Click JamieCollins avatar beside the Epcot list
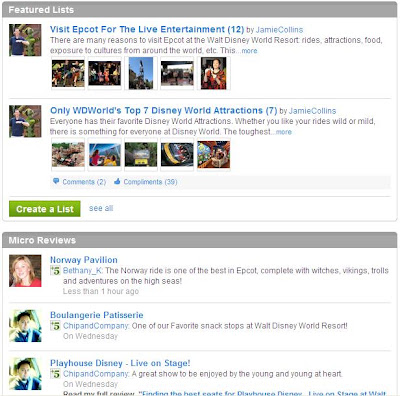This screenshot has height=396, width=400. [x=25, y=40]
